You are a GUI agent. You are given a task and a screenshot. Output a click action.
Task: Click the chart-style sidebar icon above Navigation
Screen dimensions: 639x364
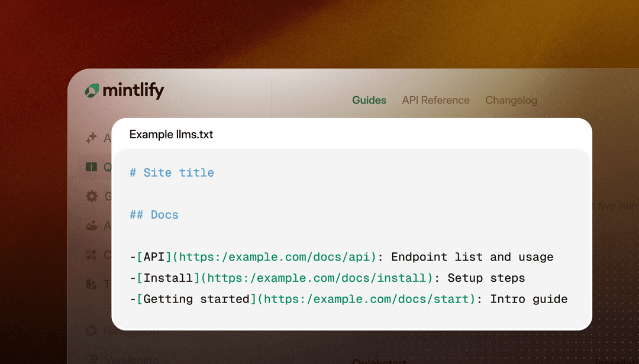93,284
